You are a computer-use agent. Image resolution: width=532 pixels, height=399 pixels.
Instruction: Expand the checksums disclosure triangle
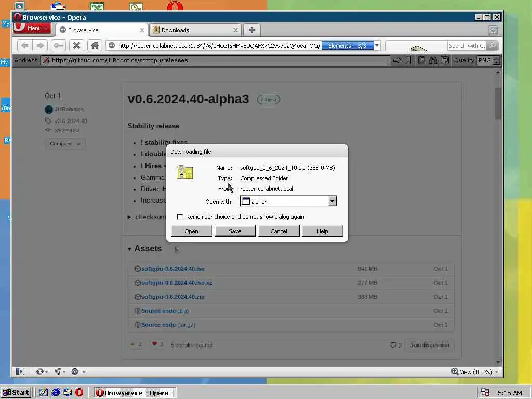click(129, 217)
